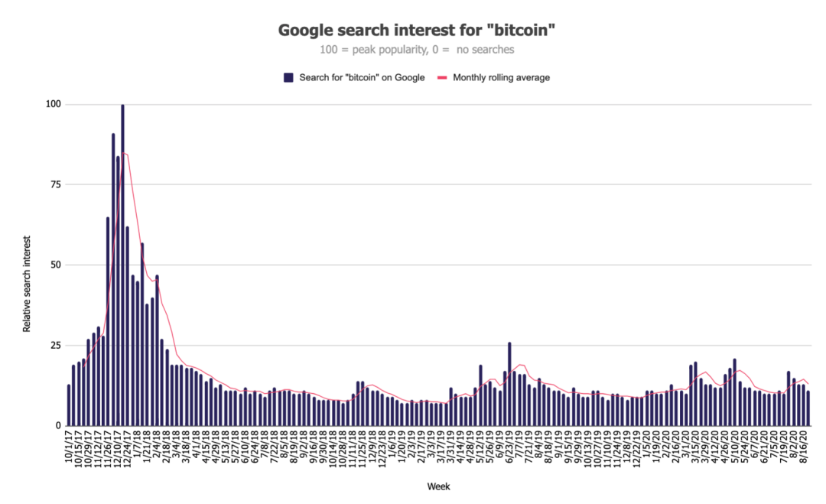Toggle the 'Search for "bitcoin" on Google' legend label
Image resolution: width=826 pixels, height=504 pixels.
[x=362, y=77]
